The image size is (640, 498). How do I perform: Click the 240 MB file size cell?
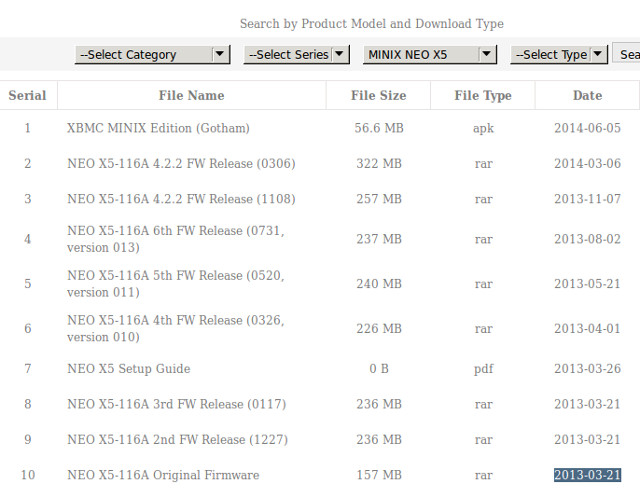(379, 284)
